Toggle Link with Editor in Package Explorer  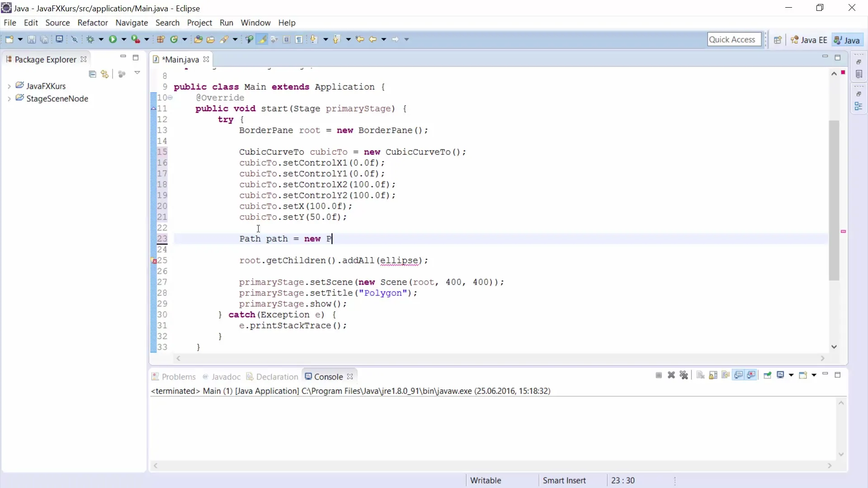(x=105, y=74)
